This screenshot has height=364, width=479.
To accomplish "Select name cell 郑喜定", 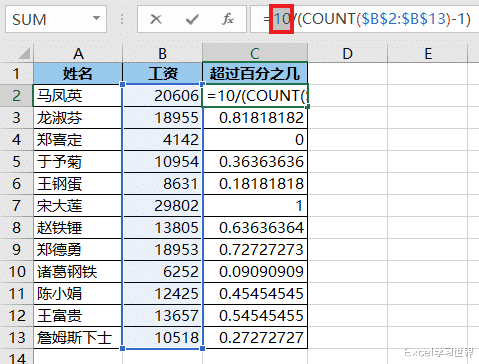I will [x=78, y=140].
